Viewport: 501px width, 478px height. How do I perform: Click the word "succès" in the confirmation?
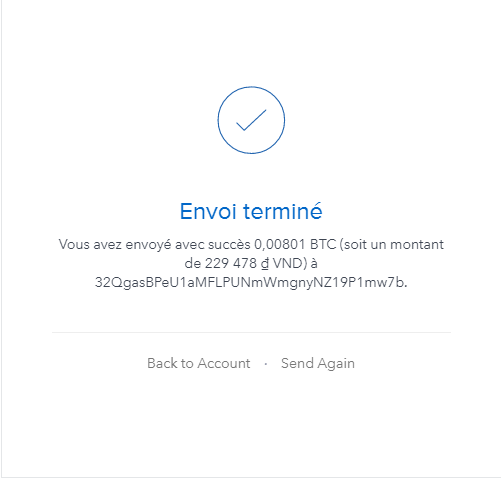tap(229, 245)
